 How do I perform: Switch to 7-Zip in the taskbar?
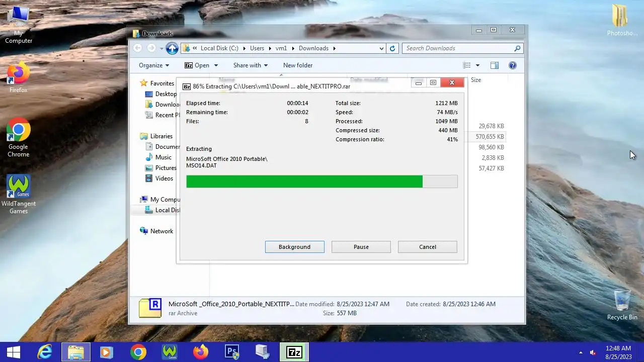click(294, 352)
